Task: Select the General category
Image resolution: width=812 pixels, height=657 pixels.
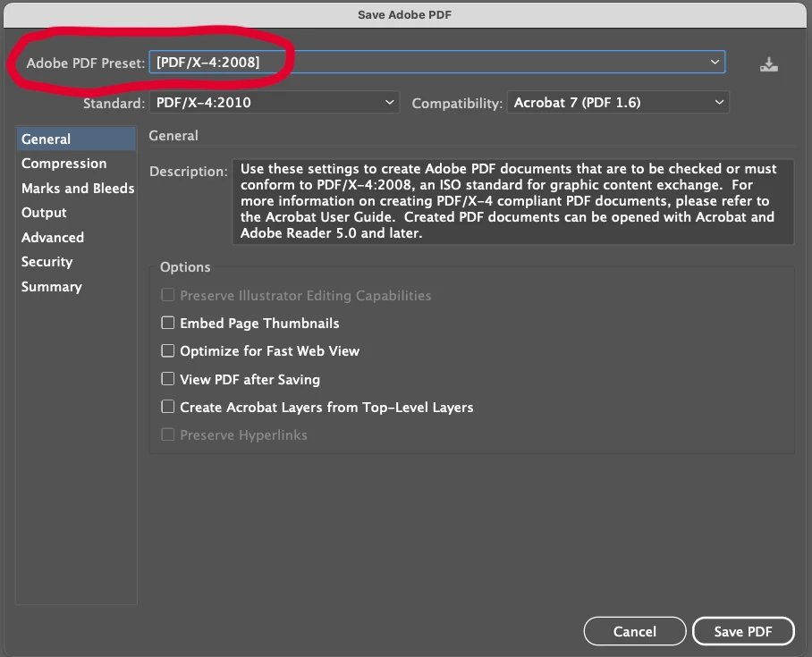Action: 76,139
